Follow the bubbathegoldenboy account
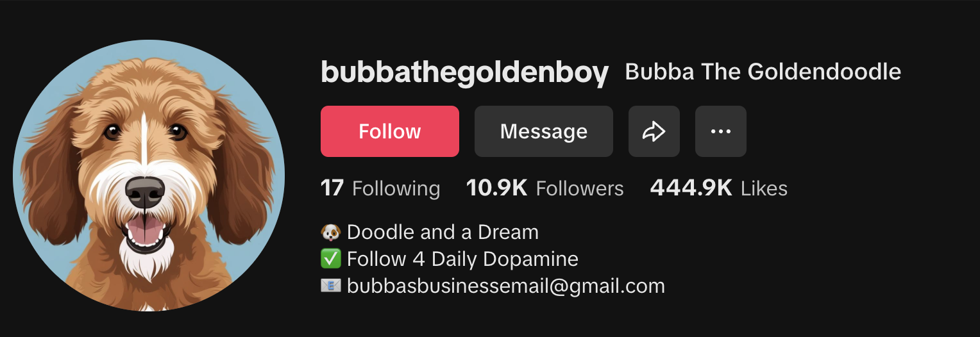 click(390, 131)
